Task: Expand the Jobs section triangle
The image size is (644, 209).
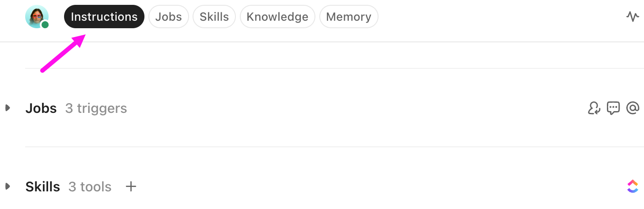Action: pyautogui.click(x=8, y=108)
